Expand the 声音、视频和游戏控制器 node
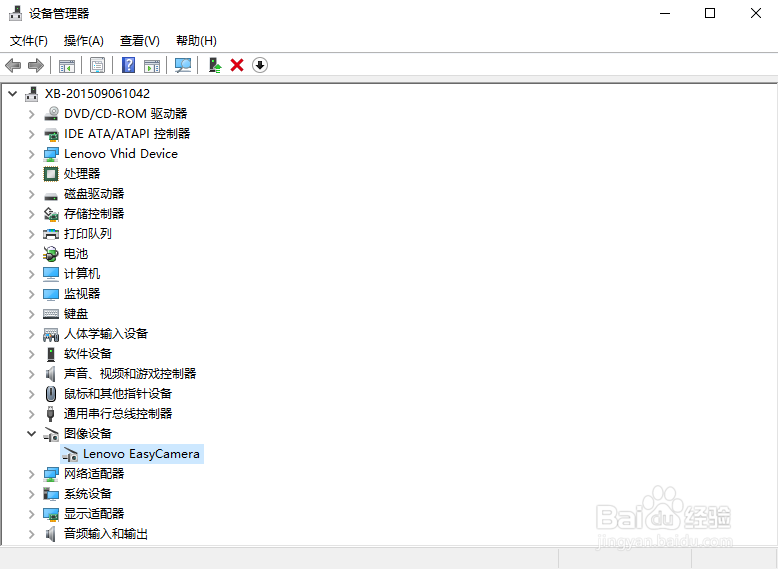The height and width of the screenshot is (569, 778). click(x=32, y=374)
